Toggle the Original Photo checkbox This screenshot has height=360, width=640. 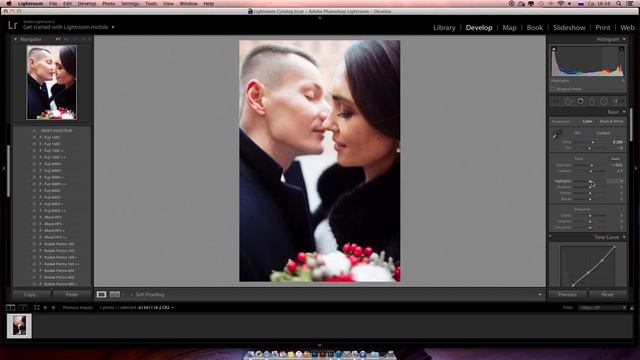coord(553,89)
